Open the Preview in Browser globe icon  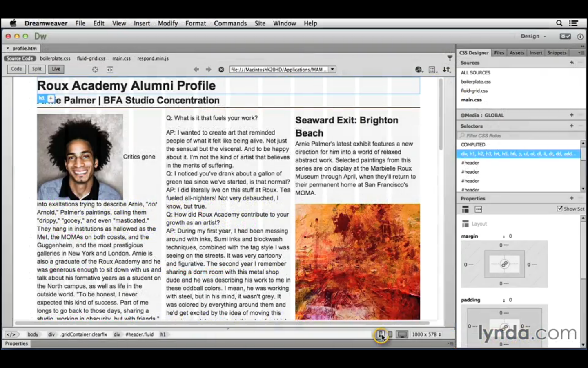(419, 70)
